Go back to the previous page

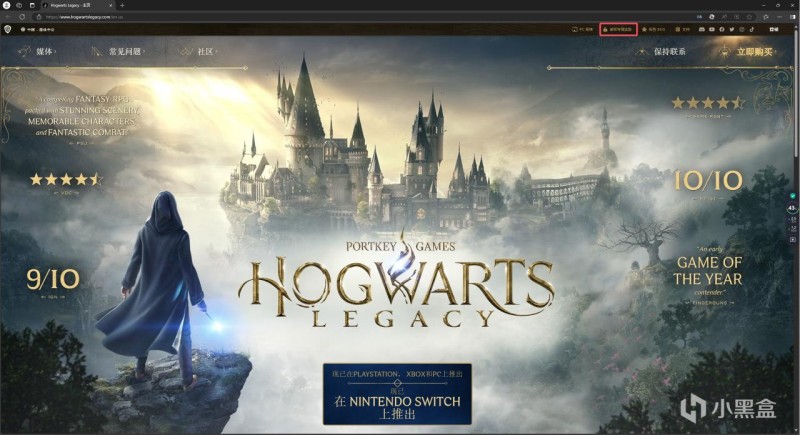8,17
